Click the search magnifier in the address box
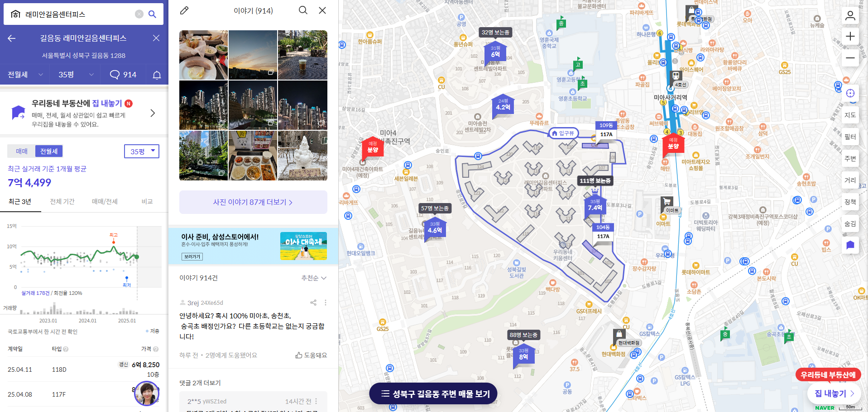 pos(153,14)
